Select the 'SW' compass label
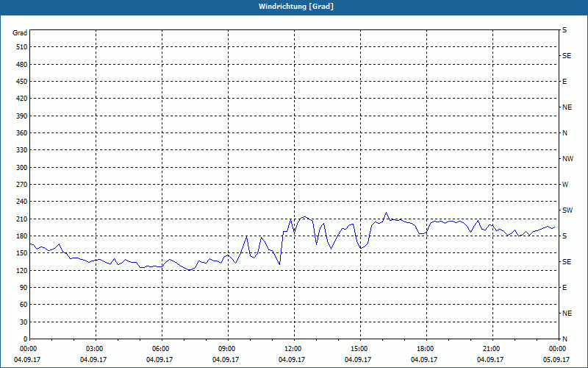Screen dimensions: 588x368 [567, 210]
